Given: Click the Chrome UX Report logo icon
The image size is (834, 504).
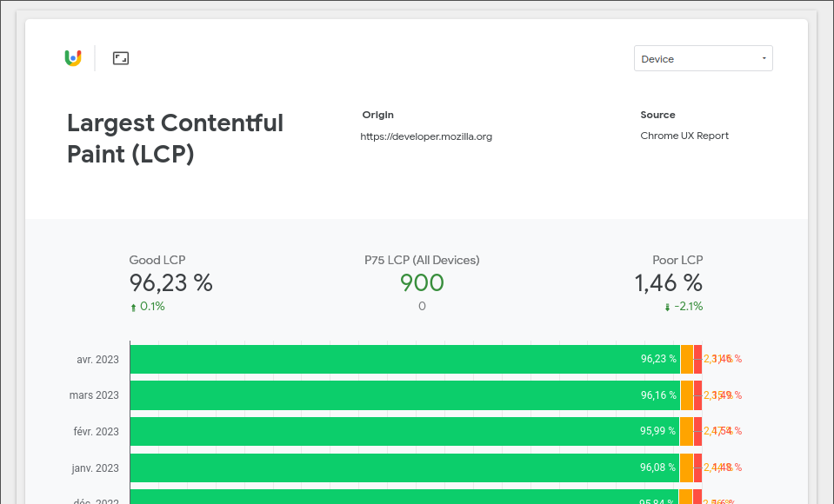Looking at the screenshot, I should 73,57.
